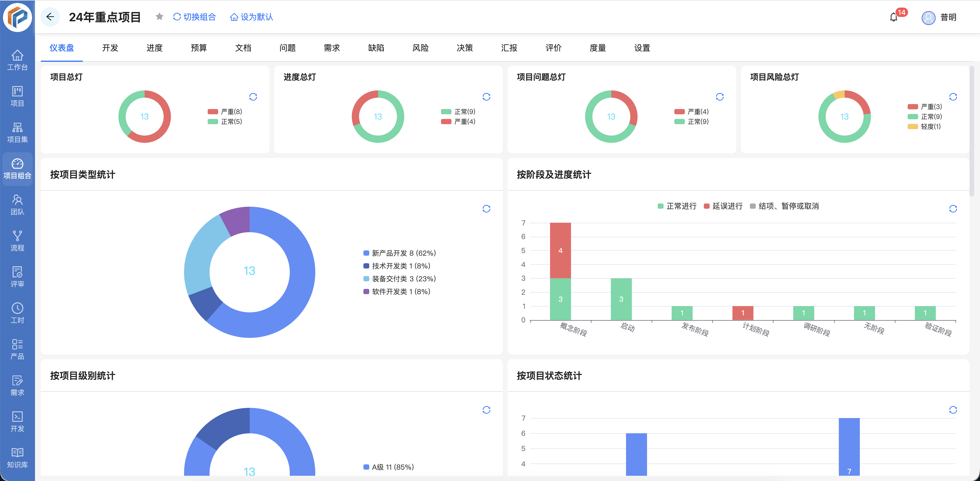Toggle 软件开发类 1 (8%) legend item
The width and height of the screenshot is (980, 481).
click(397, 292)
